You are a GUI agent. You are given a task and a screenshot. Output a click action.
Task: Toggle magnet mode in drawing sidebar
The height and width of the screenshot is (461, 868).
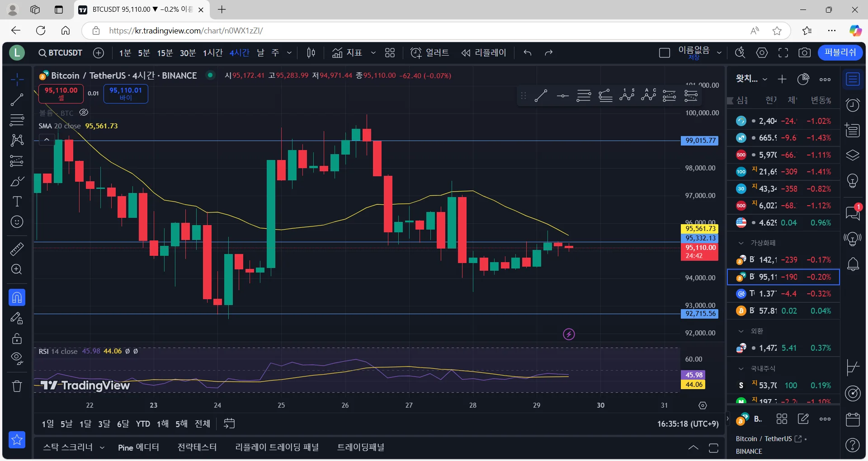point(17,297)
